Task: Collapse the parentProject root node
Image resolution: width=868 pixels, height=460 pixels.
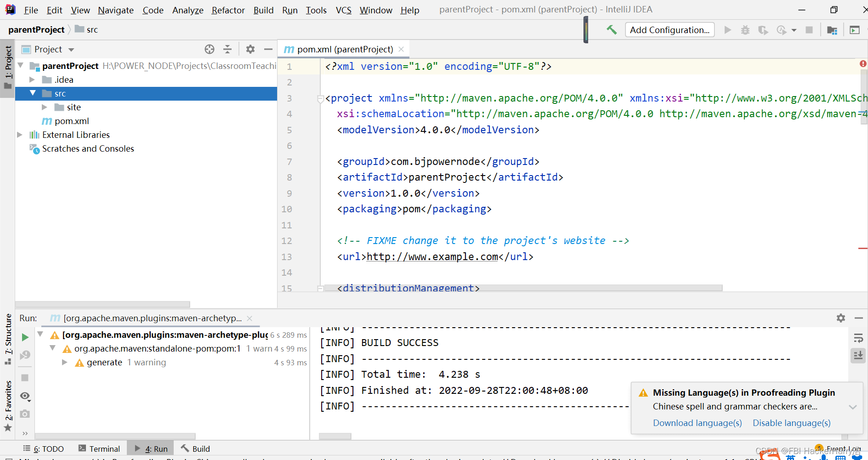Action: [x=21, y=66]
